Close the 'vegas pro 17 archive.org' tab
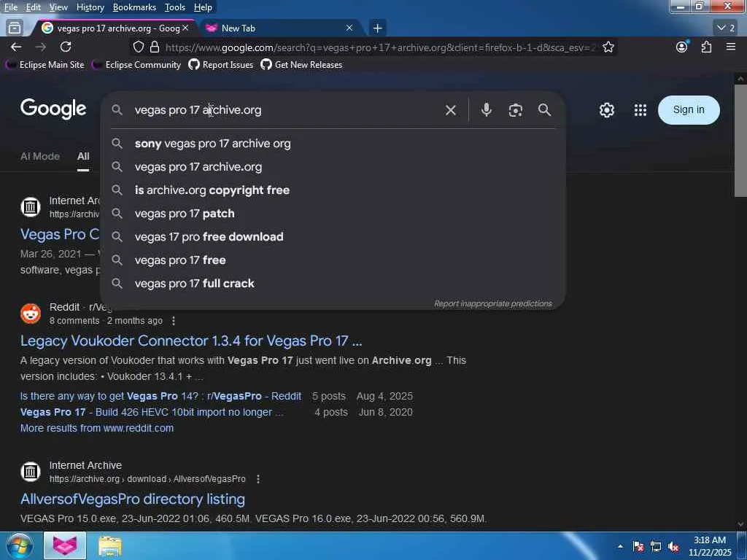747x560 pixels. (185, 28)
